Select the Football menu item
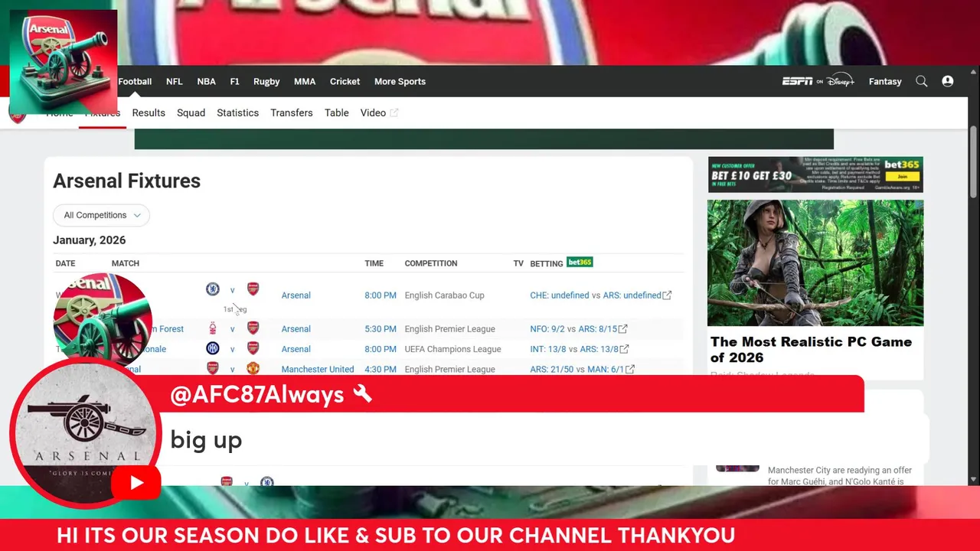980x551 pixels. click(x=135, y=81)
